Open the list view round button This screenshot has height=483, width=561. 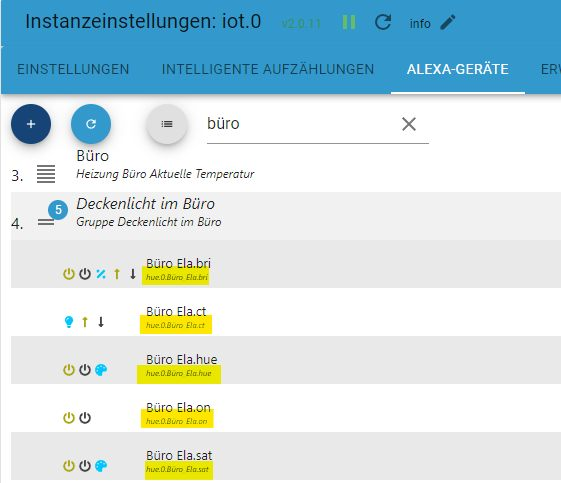(x=167, y=124)
